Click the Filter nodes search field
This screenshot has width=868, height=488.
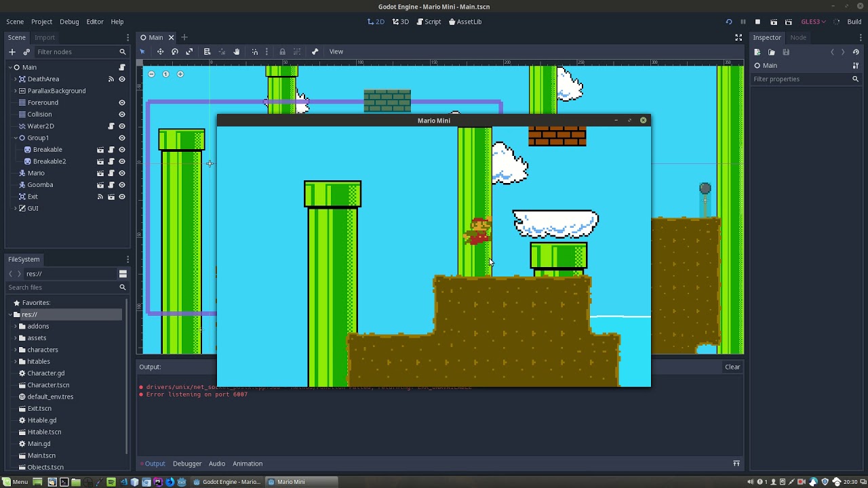[81, 52]
